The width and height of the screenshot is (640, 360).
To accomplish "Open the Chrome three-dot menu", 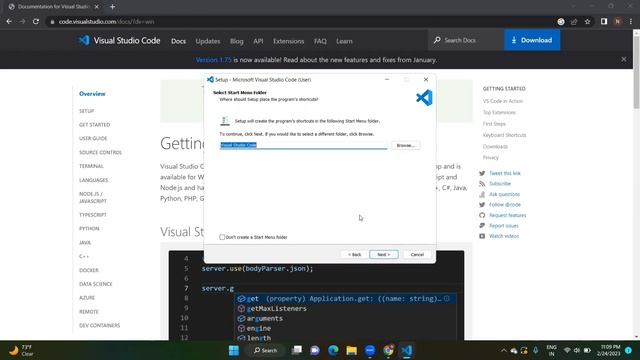I will click(631, 21).
